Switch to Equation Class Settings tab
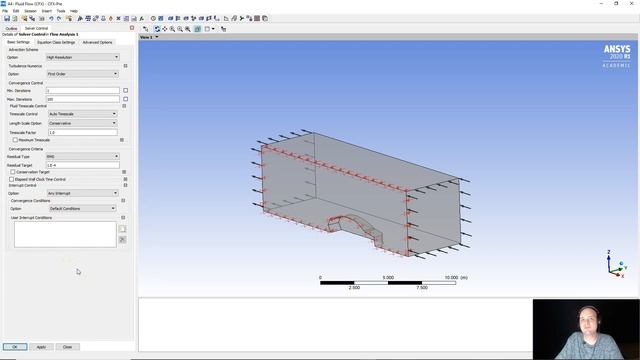The height and width of the screenshot is (360, 640). click(56, 42)
